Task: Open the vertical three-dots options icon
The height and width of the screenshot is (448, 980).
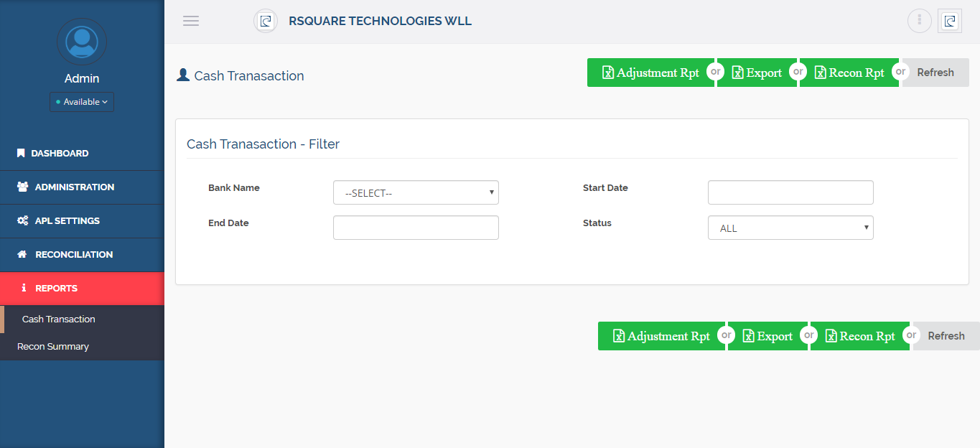Action: tap(919, 21)
